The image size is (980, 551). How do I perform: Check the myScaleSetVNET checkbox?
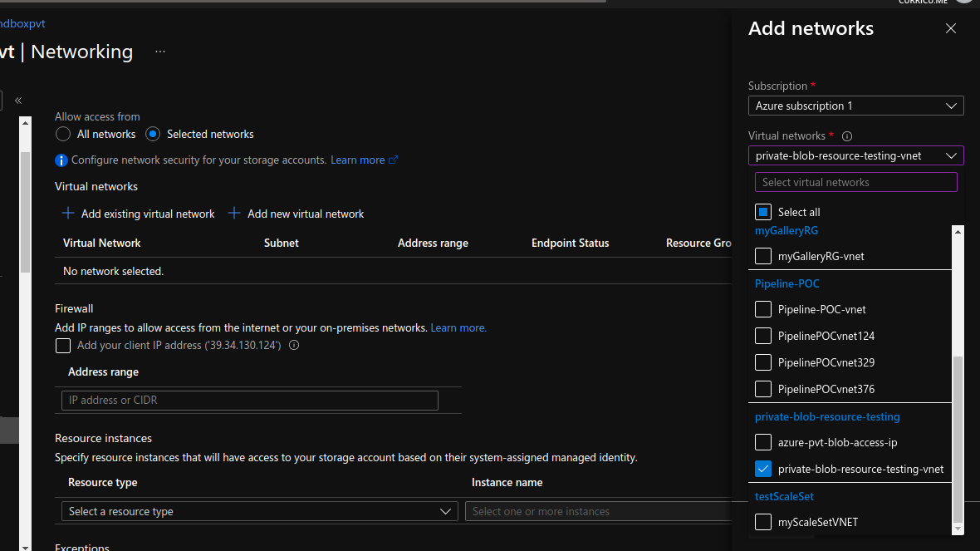tap(762, 522)
